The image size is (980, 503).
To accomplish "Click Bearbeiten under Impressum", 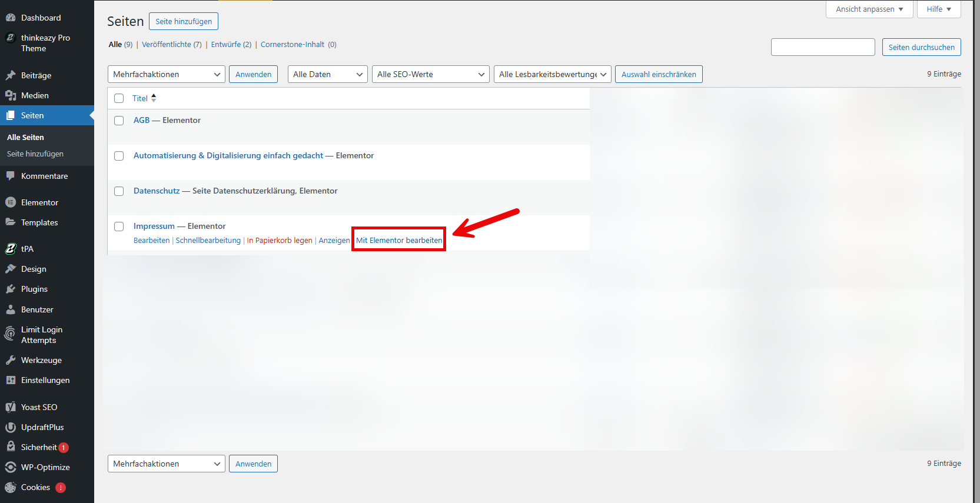I will tap(151, 240).
